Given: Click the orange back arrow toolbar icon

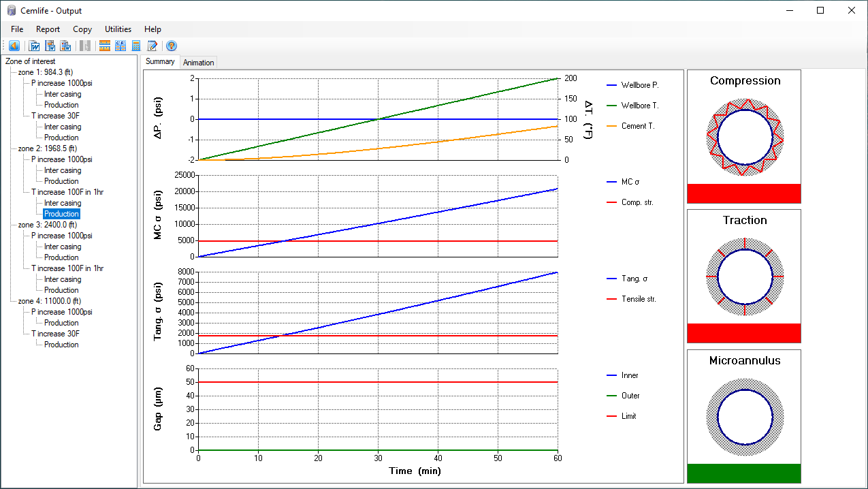Looking at the screenshot, I should coord(14,46).
